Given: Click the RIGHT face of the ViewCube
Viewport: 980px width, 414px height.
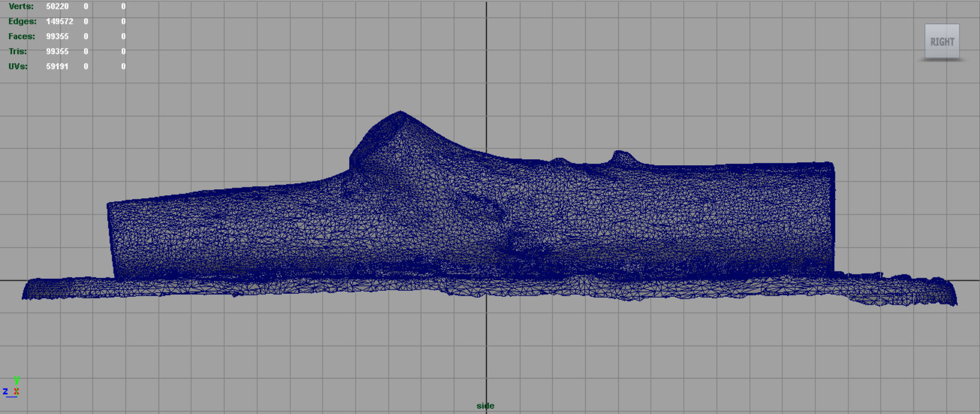Looking at the screenshot, I should [x=942, y=41].
